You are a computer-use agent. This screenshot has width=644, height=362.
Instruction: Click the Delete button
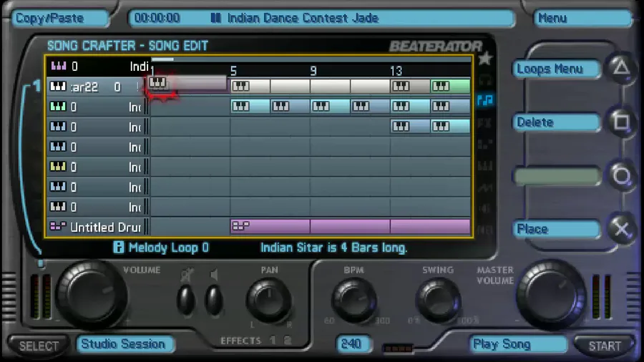coord(556,122)
